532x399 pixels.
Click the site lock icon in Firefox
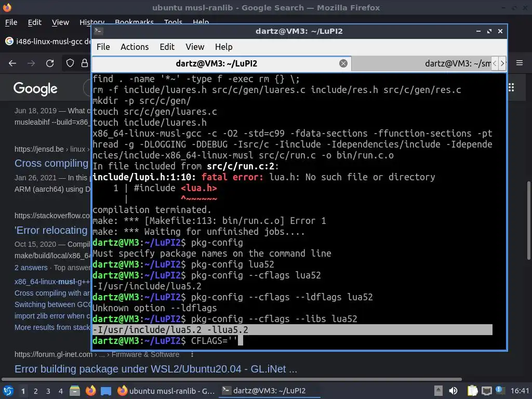(x=85, y=63)
